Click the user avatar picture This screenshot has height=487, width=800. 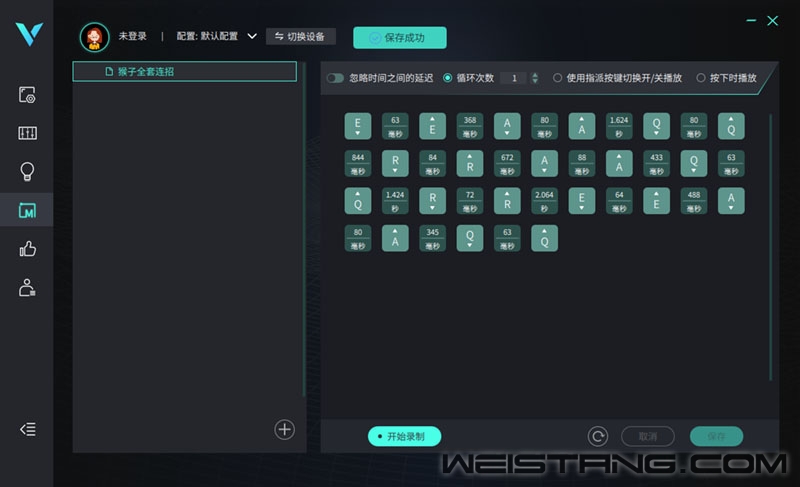click(x=95, y=37)
